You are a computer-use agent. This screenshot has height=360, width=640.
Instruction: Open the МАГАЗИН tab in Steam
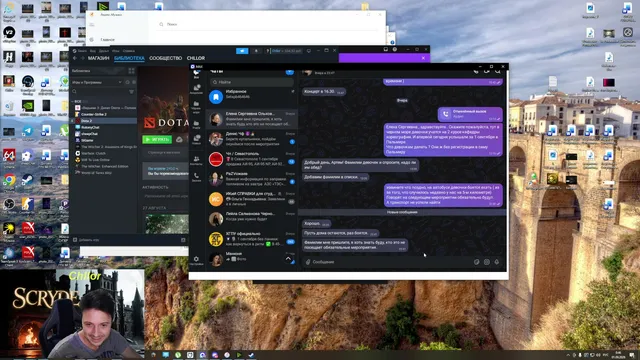(98, 58)
